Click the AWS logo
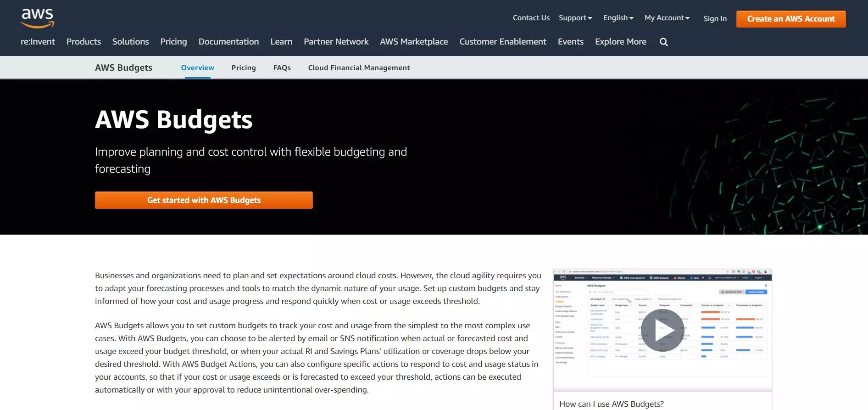This screenshot has height=410, width=868. (38, 18)
